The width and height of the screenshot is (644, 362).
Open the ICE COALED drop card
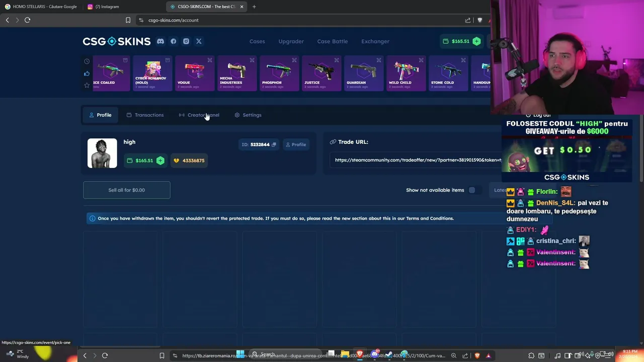point(111,73)
